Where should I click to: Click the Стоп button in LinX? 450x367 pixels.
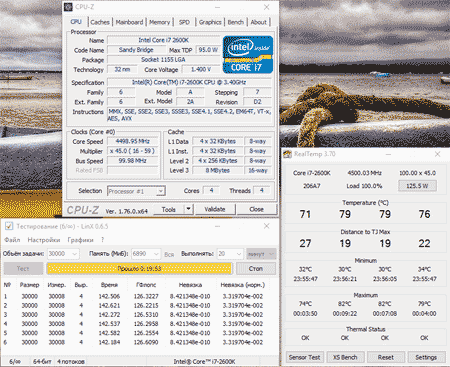(256, 269)
